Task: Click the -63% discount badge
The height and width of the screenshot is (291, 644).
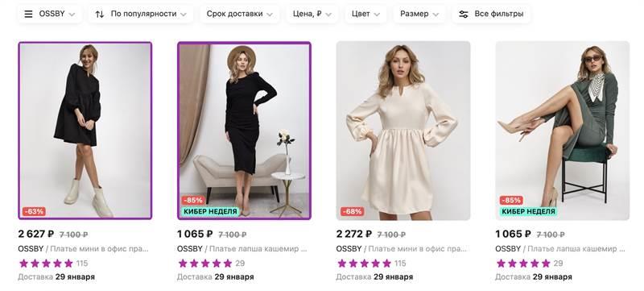Action: [34, 212]
